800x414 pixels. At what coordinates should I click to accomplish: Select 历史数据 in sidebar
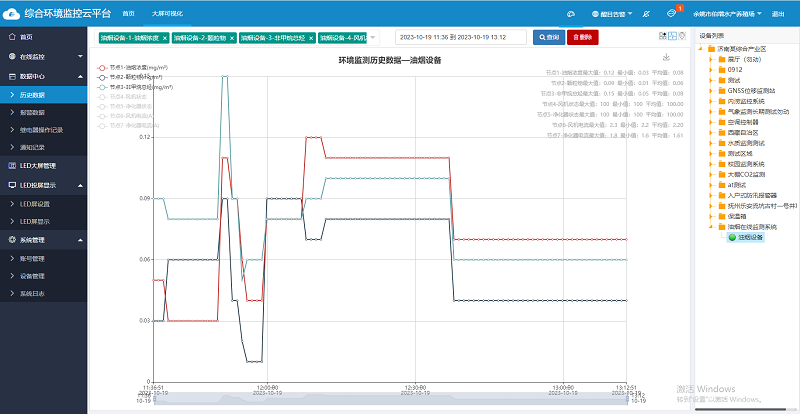43,94
